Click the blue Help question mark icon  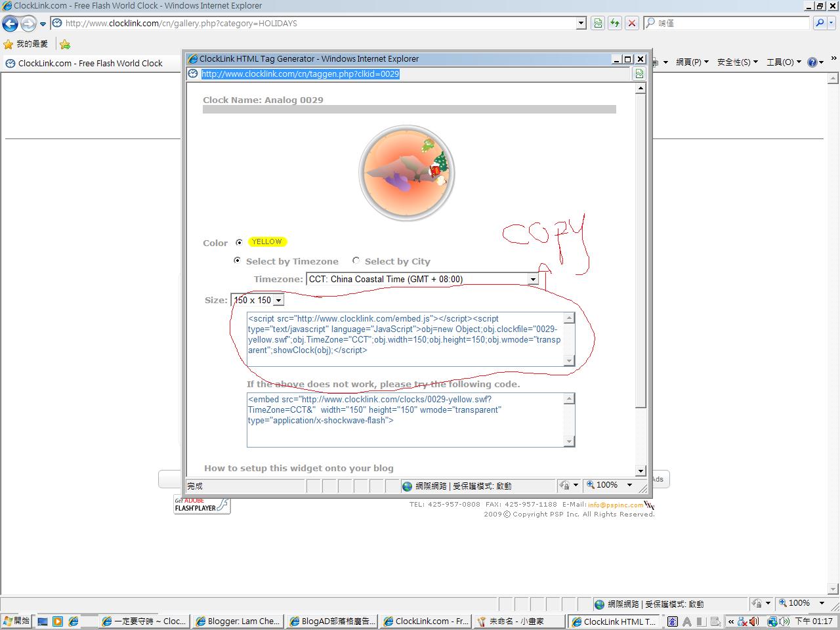(x=812, y=62)
